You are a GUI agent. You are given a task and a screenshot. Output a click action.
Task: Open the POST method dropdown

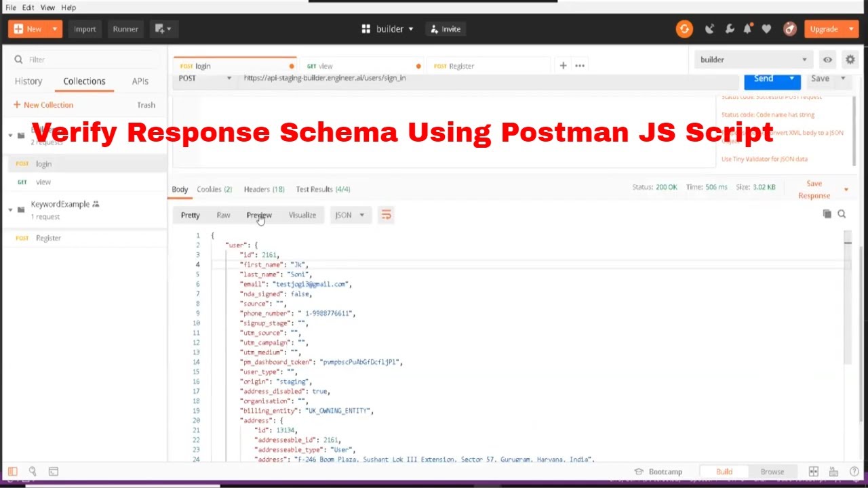coord(205,78)
